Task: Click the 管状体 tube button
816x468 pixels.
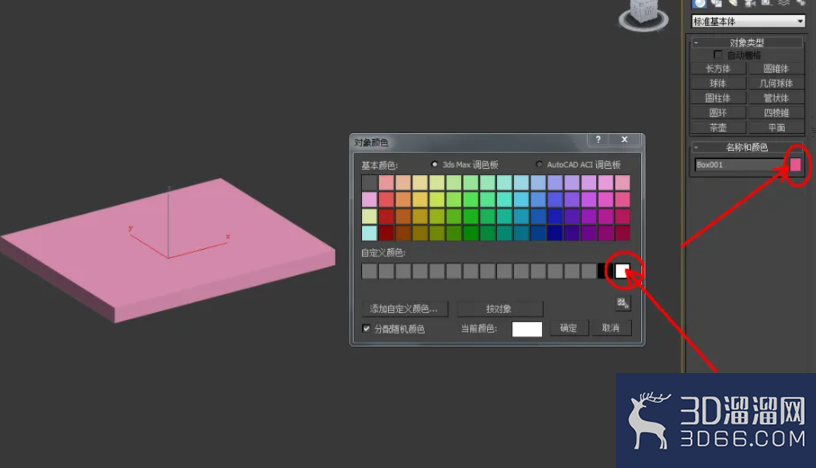Action: pyautogui.click(x=776, y=98)
